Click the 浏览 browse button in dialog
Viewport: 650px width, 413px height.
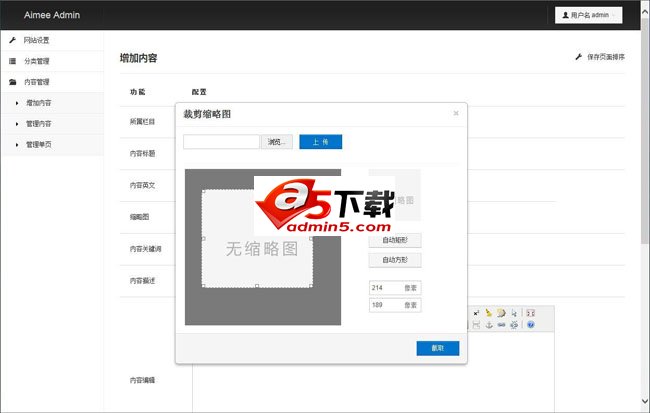point(276,142)
